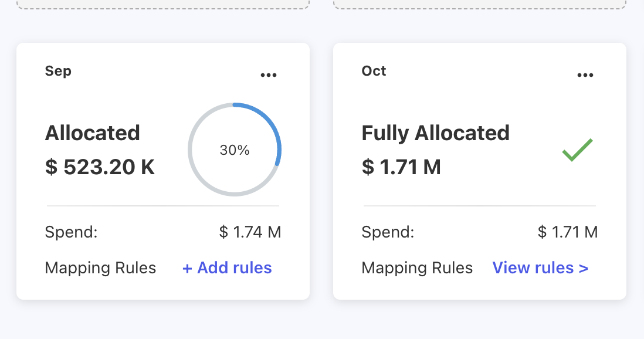Open the Sep card three-dot menu
This screenshot has width=644, height=339.
click(269, 75)
